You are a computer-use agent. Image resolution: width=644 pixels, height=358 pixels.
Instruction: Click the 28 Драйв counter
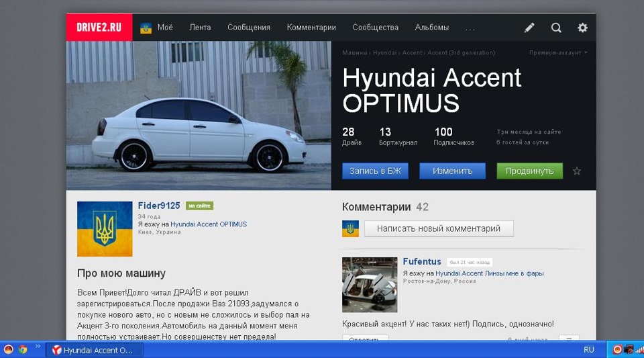coord(352,136)
